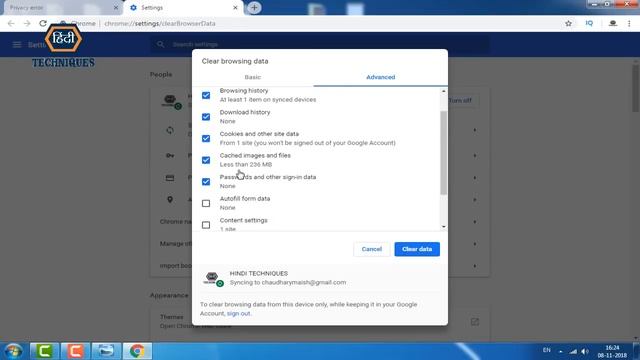Enable the Autofill form data checkbox

coord(206,203)
